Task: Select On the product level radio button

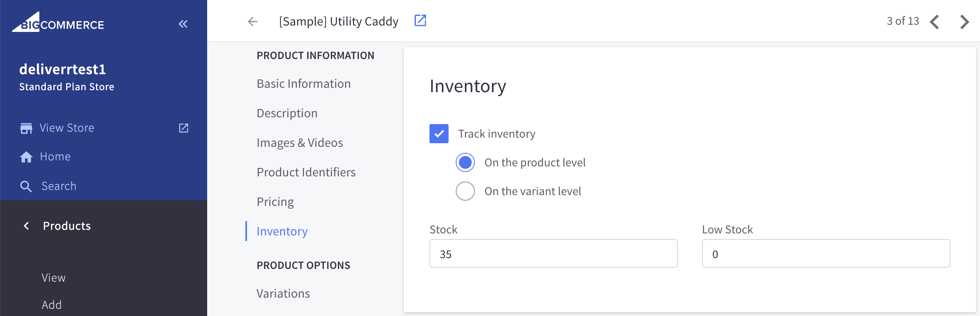Action: [x=465, y=162]
